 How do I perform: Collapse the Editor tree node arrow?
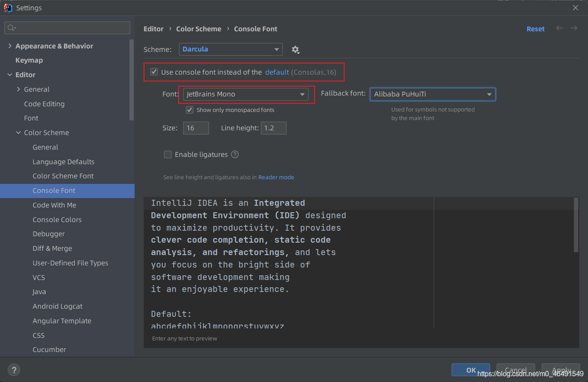click(x=10, y=75)
